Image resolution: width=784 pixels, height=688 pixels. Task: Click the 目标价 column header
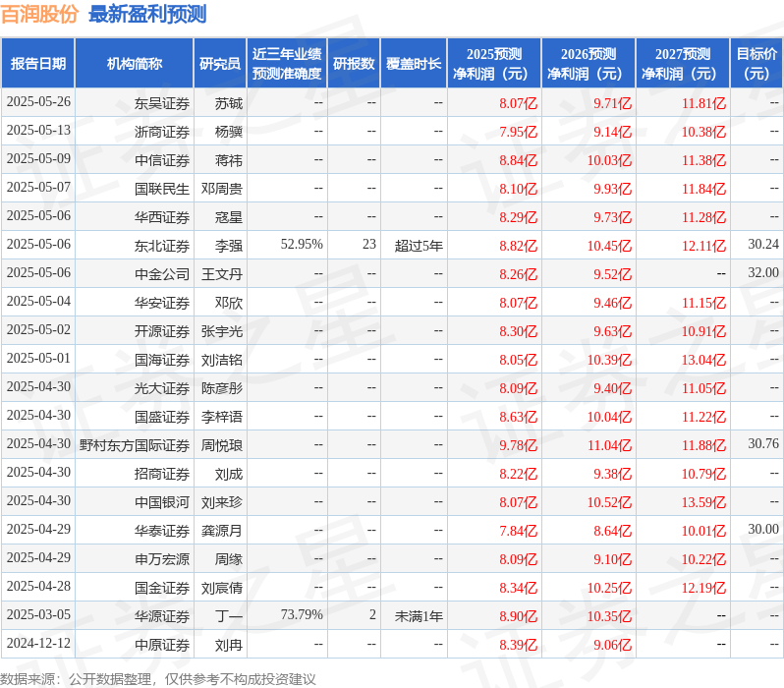tap(756, 64)
